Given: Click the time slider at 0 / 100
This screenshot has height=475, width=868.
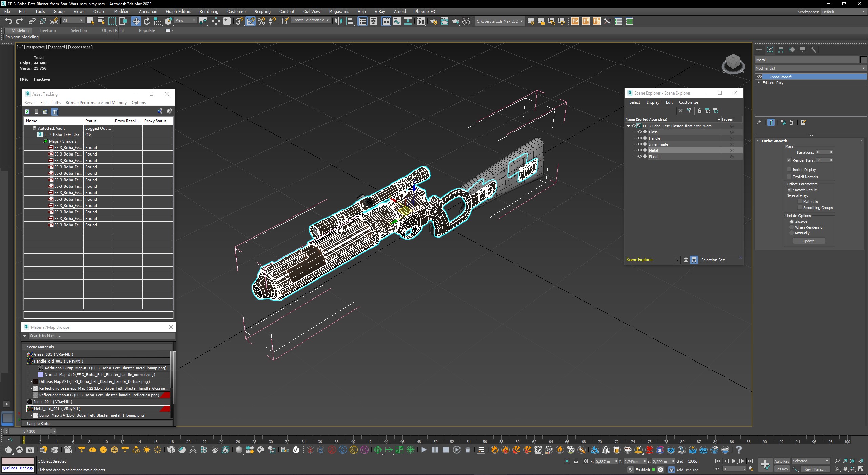Looking at the screenshot, I should [29, 431].
